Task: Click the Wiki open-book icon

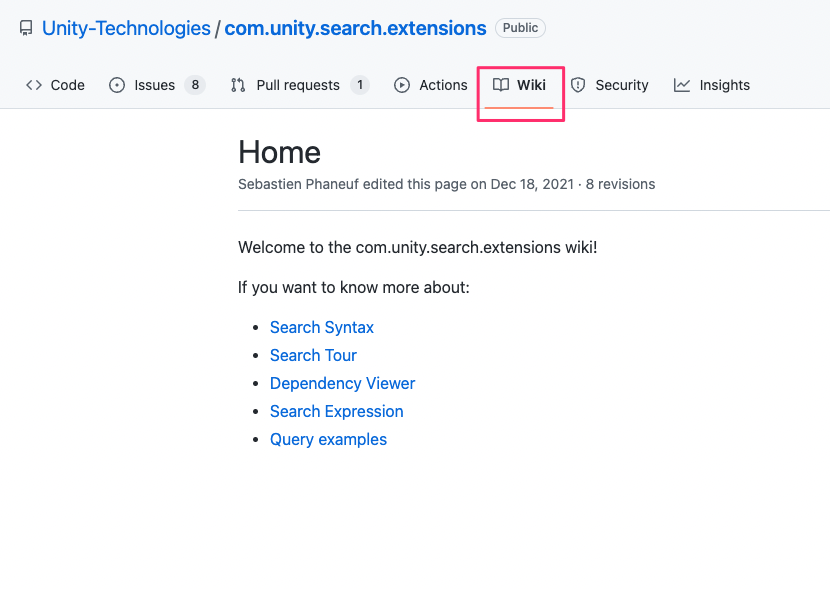Action: [500, 85]
